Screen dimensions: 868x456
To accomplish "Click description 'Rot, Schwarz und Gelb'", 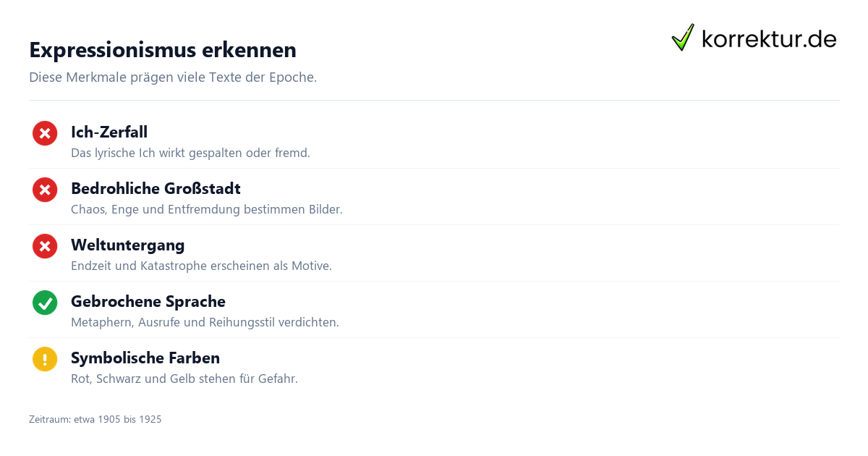I will click(184, 379).
